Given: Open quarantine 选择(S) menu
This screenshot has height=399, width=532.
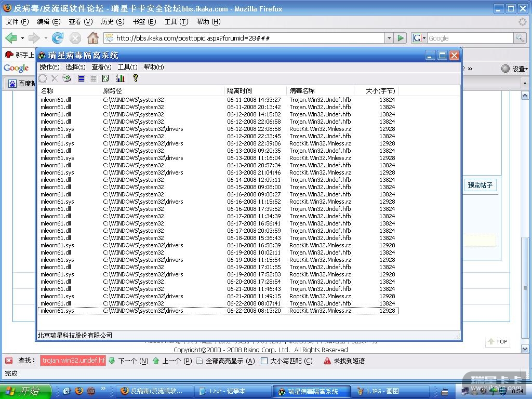Looking at the screenshot, I should [75, 67].
